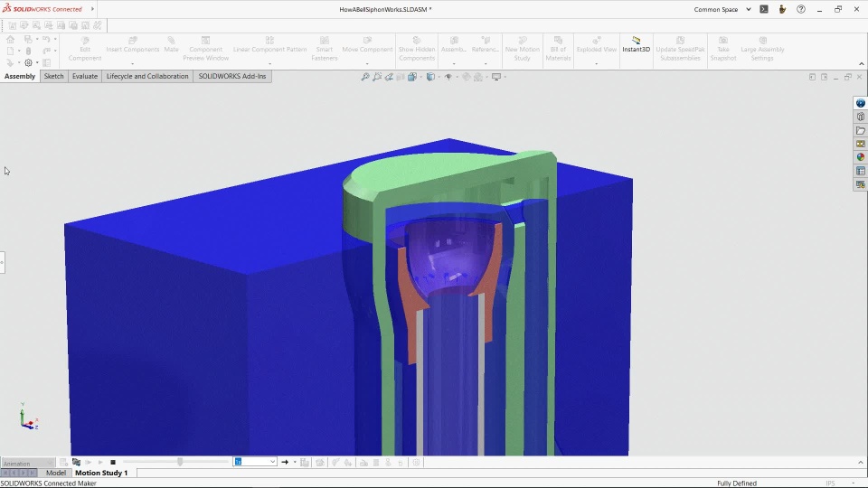The image size is (868, 488).
Task: Open the Options gear icon
Action: tap(28, 62)
